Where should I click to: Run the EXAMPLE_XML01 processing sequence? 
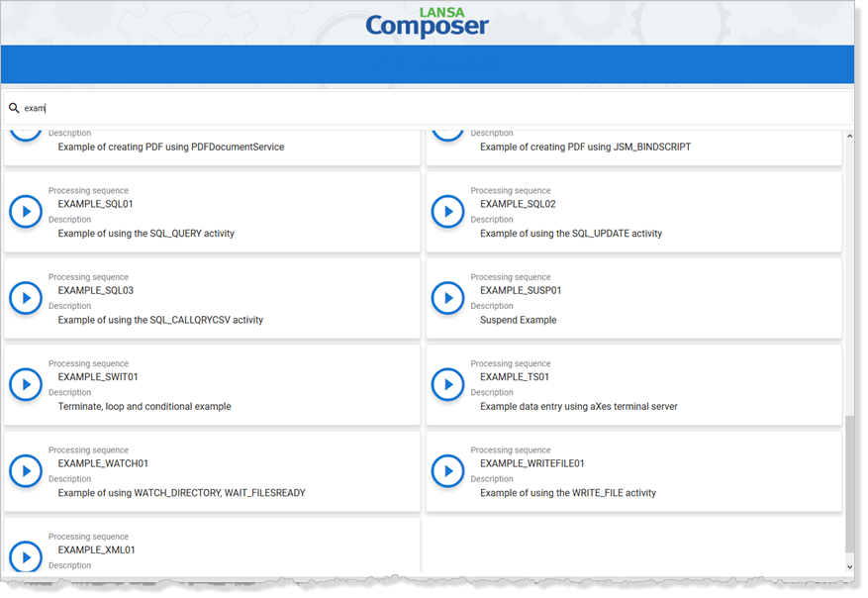click(x=26, y=556)
